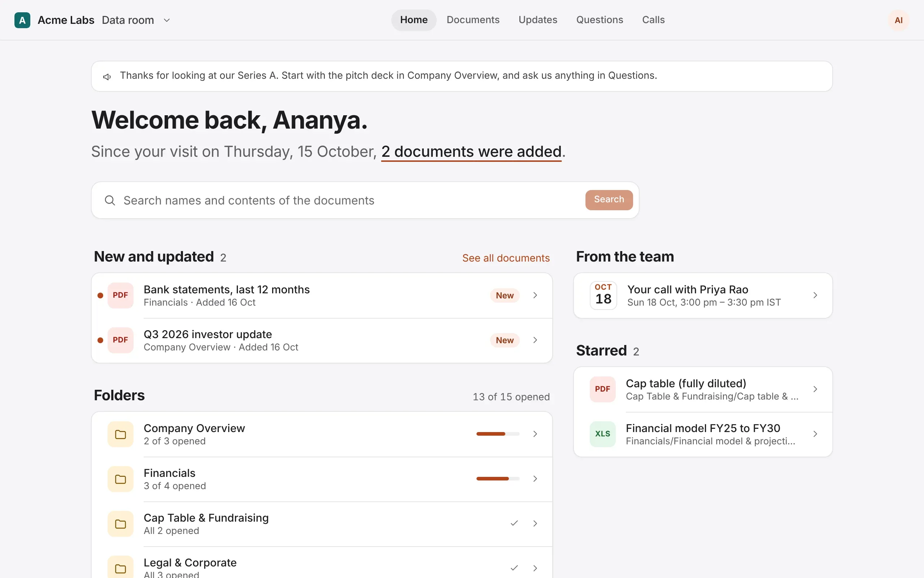Open the 2 documents were added link
The height and width of the screenshot is (578, 924).
(471, 152)
